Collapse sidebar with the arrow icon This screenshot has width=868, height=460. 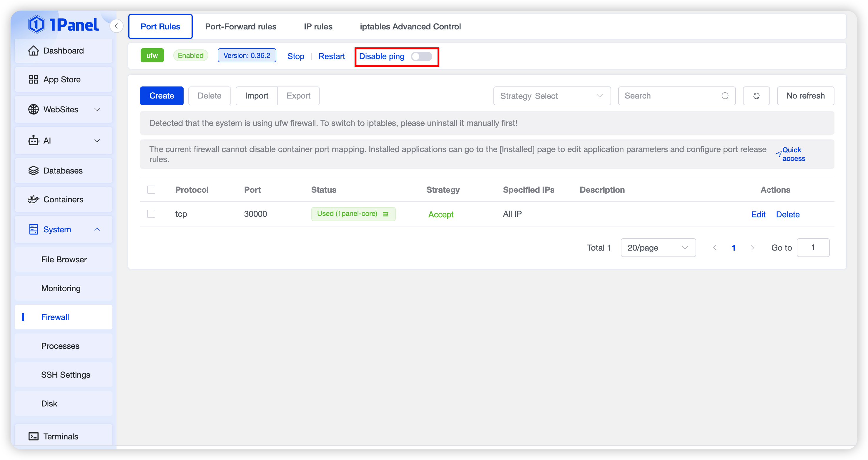tap(116, 26)
